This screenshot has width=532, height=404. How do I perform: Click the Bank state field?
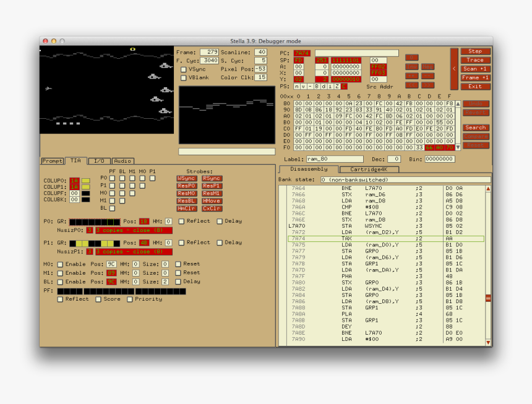click(405, 180)
